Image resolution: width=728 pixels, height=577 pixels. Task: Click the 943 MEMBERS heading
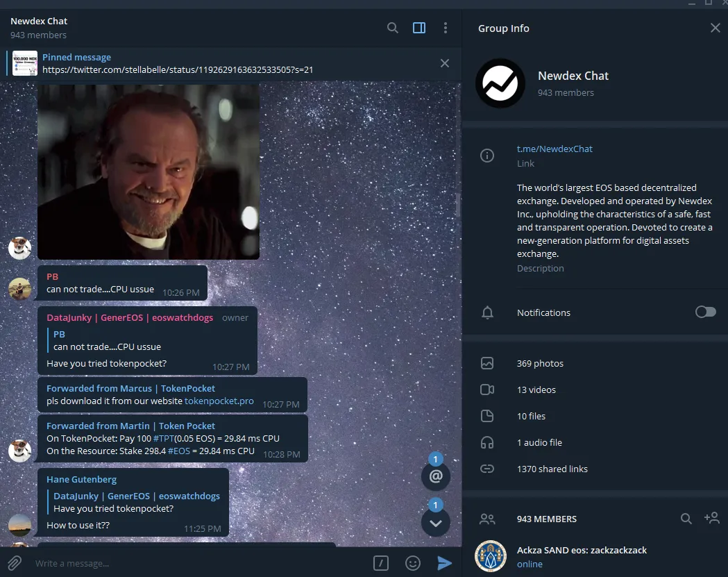pyautogui.click(x=546, y=519)
